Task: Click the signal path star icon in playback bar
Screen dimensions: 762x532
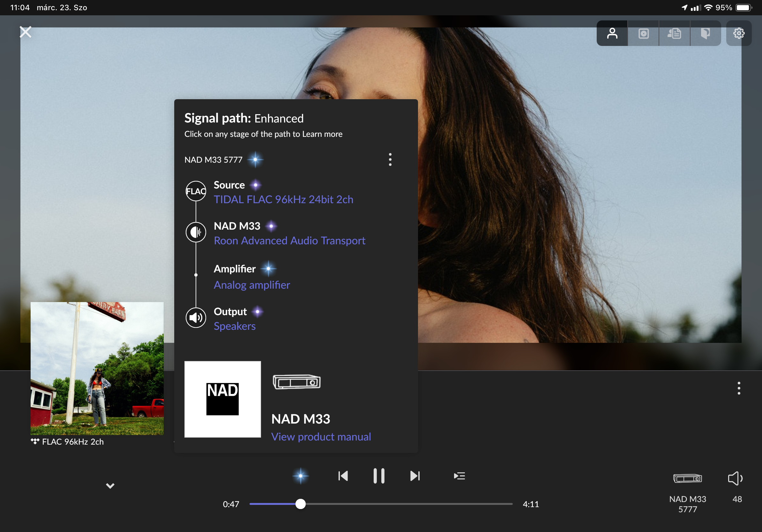Action: tap(300, 476)
